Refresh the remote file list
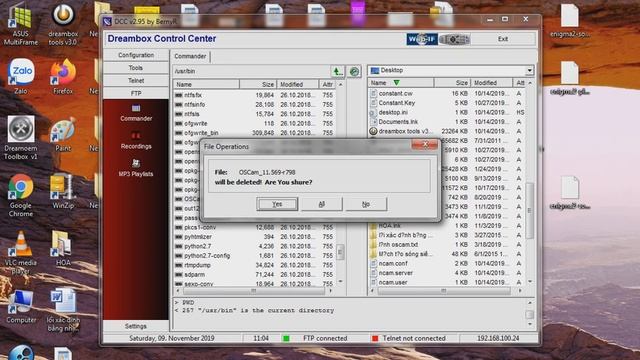This screenshot has width=640, height=360. pyautogui.click(x=354, y=71)
